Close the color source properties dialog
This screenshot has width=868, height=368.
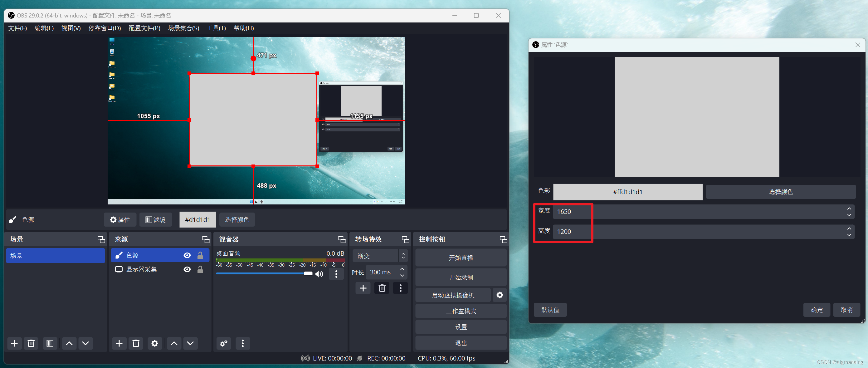[x=858, y=45]
